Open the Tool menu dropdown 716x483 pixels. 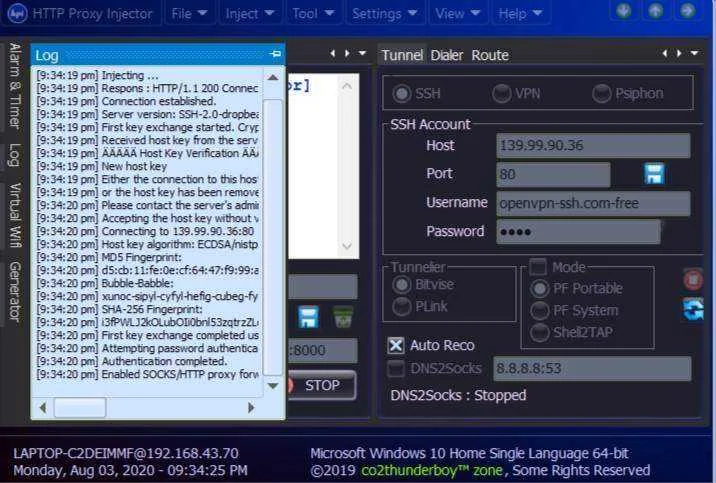(x=313, y=14)
